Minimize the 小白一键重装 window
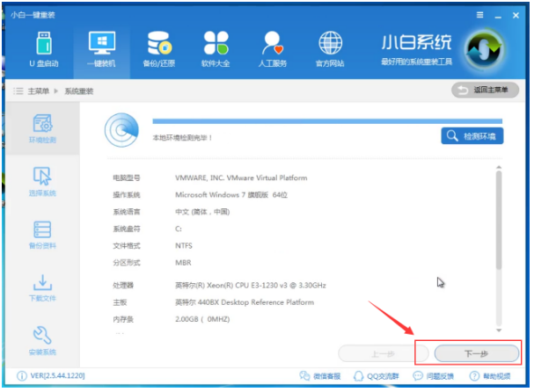Viewport: 534px width, 392px height. click(498, 16)
